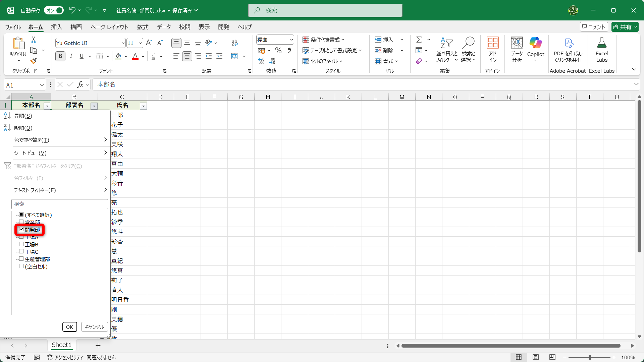
Task: Click the percent style icon
Action: tap(278, 51)
